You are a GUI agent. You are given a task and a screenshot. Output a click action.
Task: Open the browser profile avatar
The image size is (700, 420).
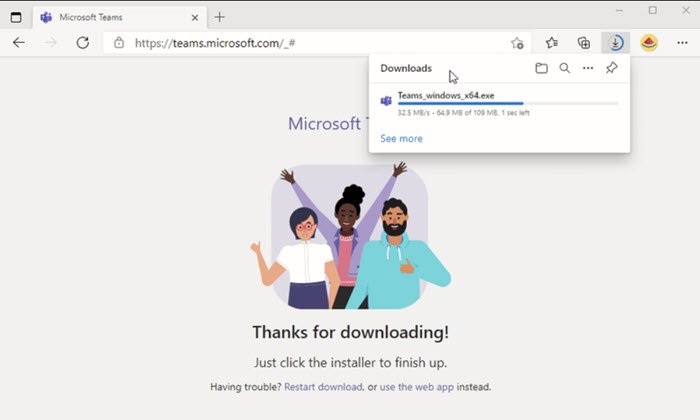pyautogui.click(x=649, y=43)
